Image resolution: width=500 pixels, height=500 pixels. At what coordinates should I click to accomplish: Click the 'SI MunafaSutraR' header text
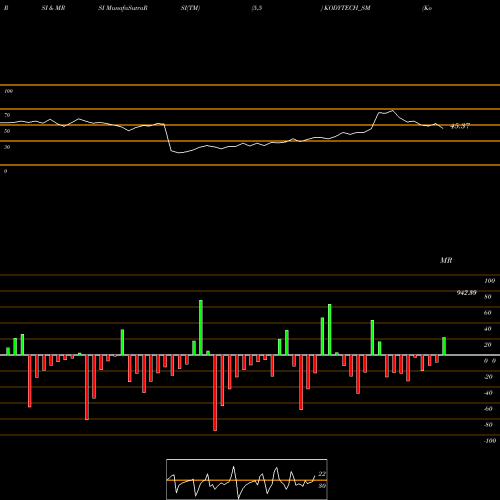point(123,8)
